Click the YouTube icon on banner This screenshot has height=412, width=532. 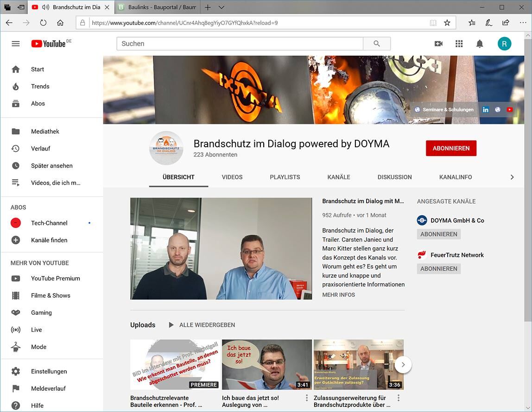[509, 110]
